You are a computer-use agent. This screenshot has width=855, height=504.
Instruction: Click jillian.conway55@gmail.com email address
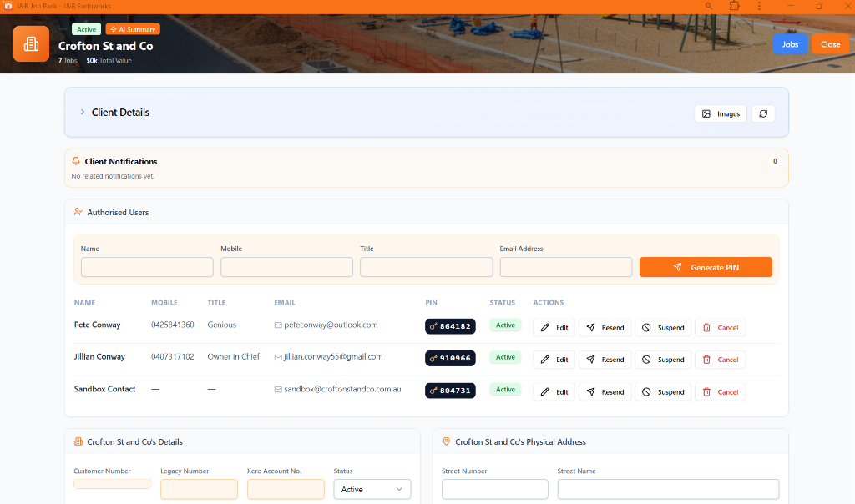[x=333, y=357]
